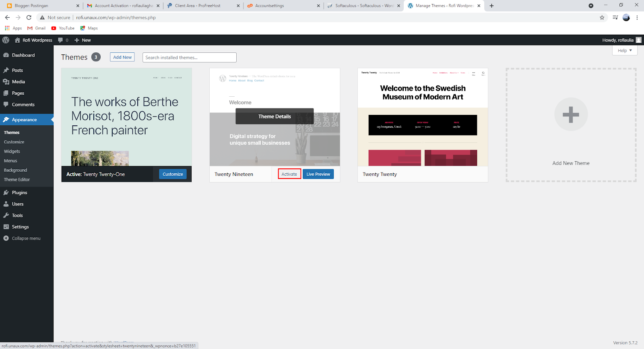Live Preview the Twenty Nineteen theme
The width and height of the screenshot is (644, 349).
click(318, 174)
